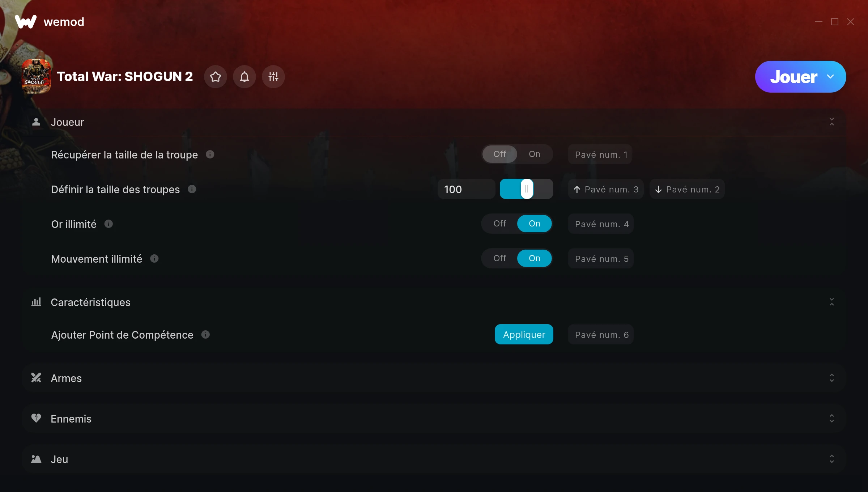This screenshot has width=868, height=492.
Task: Turn on Récupérer la taille de la troupe
Action: point(535,154)
